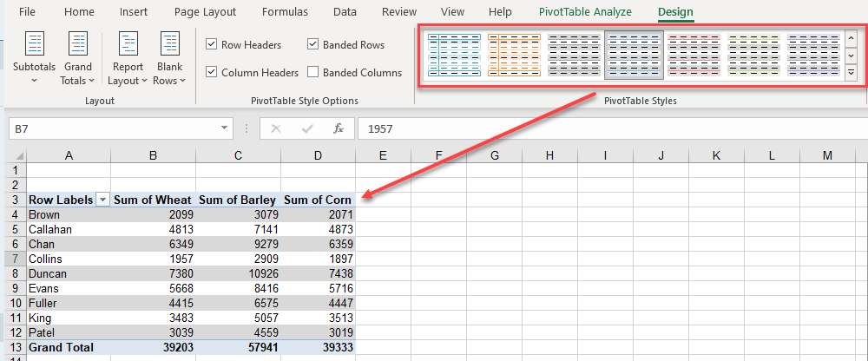
Task: Confirm entry with formula bar checkmark
Action: (306, 128)
